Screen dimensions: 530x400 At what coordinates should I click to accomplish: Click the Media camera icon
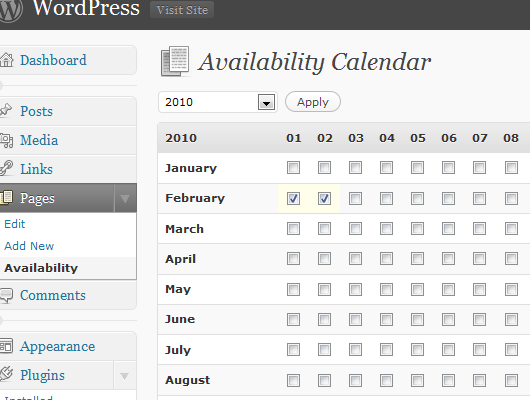(x=6, y=140)
